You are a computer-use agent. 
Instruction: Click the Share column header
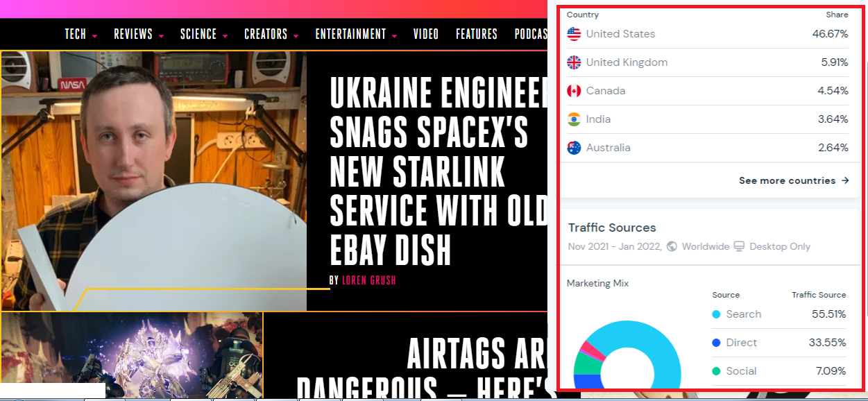[x=837, y=15]
